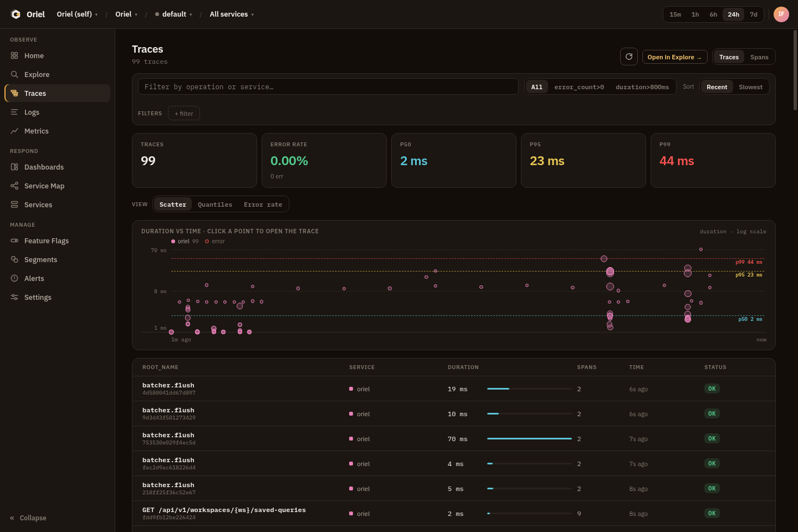Click the Oriel logo icon
The width and height of the screenshot is (798, 532).
click(x=16, y=14)
